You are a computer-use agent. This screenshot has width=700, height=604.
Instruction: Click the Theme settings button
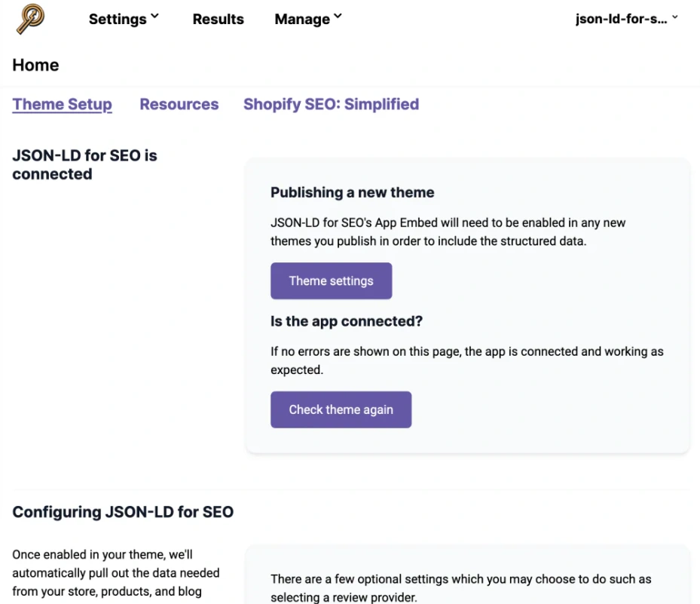click(332, 281)
